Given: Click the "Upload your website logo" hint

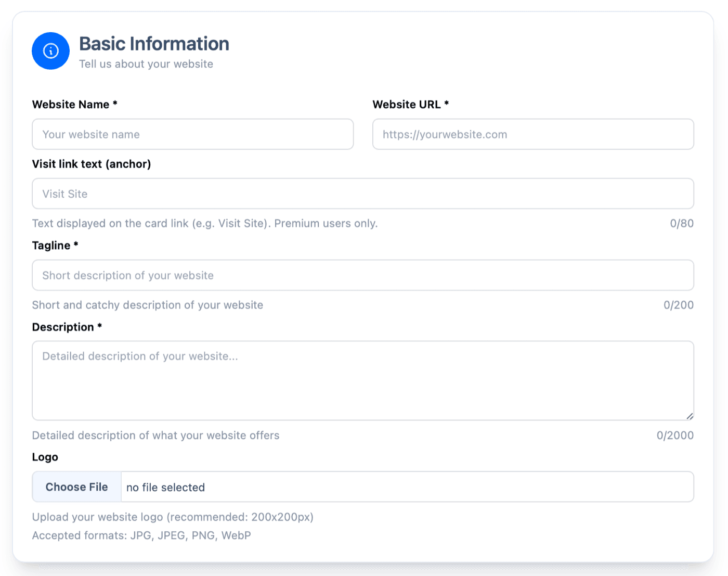Looking at the screenshot, I should (x=173, y=517).
